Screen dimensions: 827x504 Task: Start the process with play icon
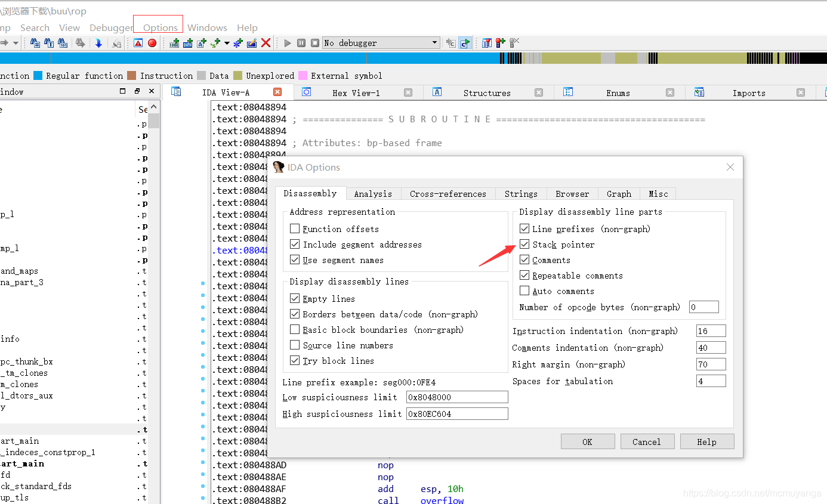pyautogui.click(x=287, y=43)
